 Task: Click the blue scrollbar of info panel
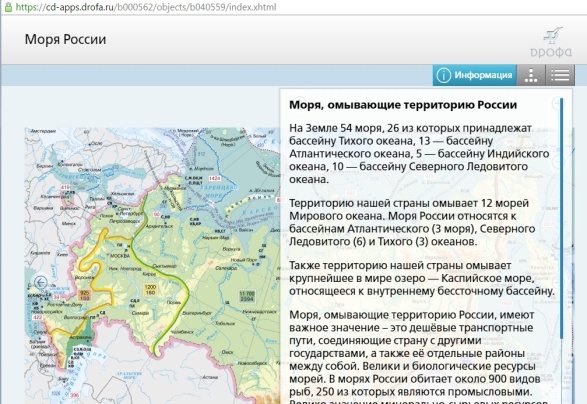click(562, 218)
